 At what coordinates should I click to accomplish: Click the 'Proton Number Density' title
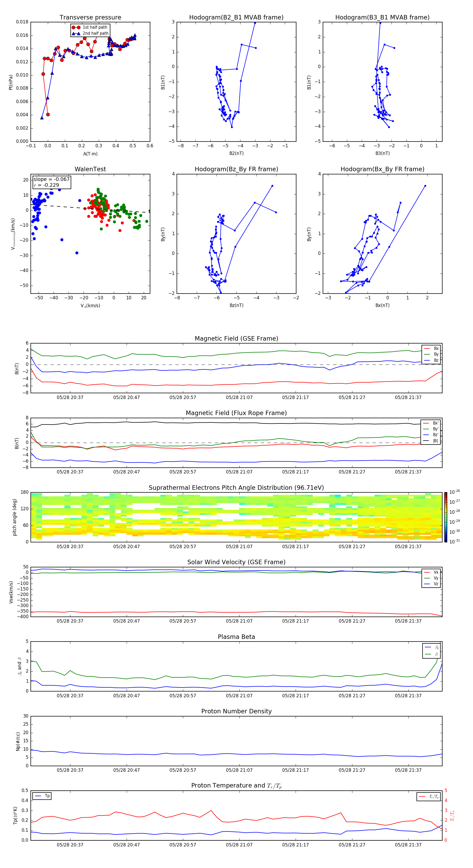pos(236,711)
